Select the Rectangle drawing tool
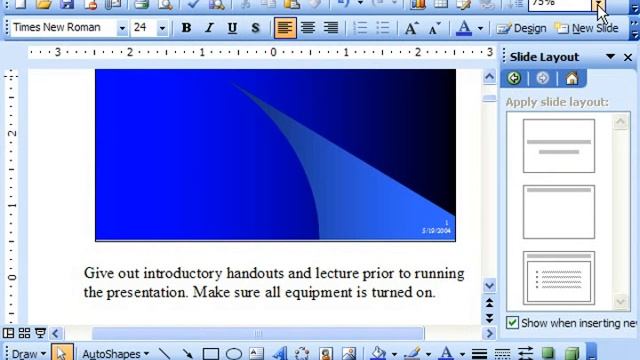This screenshot has height=360, width=640. tap(211, 353)
